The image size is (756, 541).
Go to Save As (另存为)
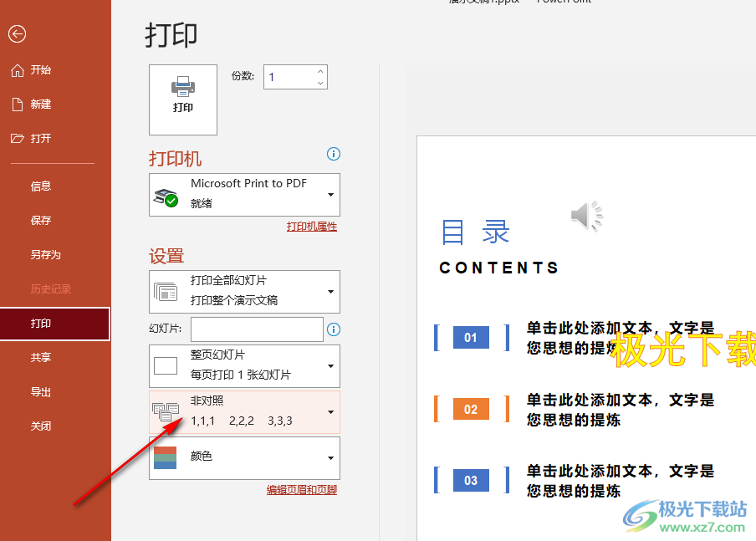point(45,255)
